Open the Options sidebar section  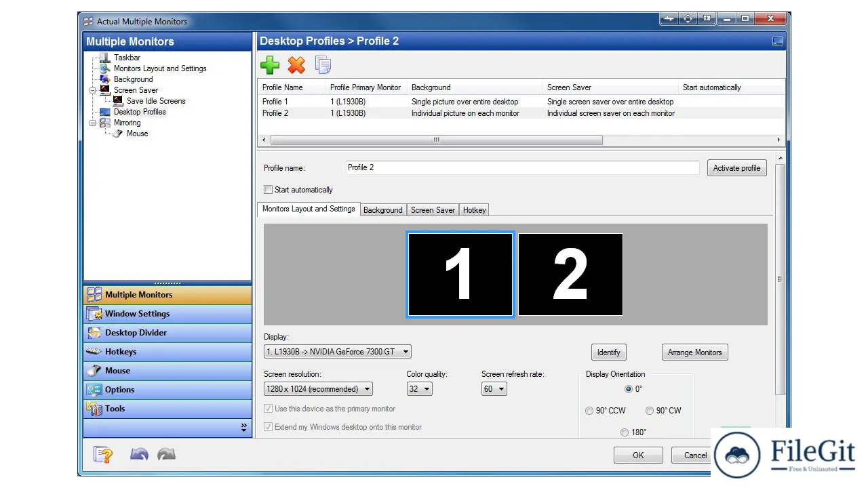click(x=167, y=390)
